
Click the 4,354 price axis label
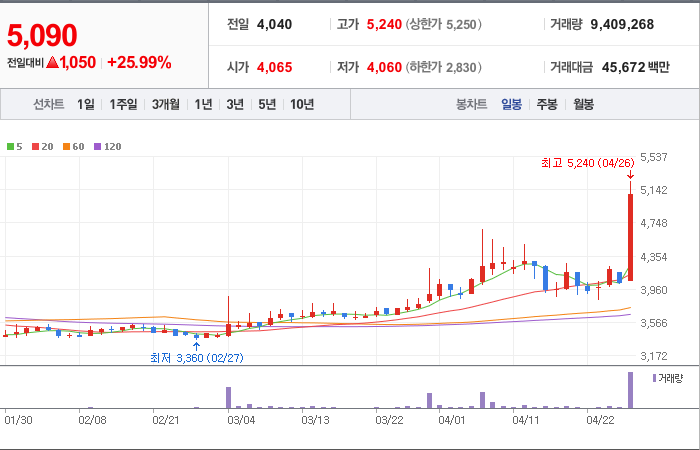point(654,257)
